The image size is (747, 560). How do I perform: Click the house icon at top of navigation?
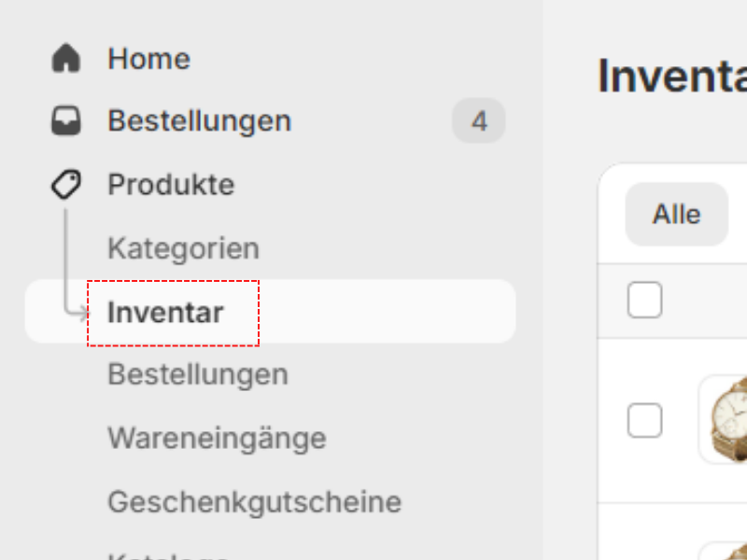pyautogui.click(x=65, y=58)
